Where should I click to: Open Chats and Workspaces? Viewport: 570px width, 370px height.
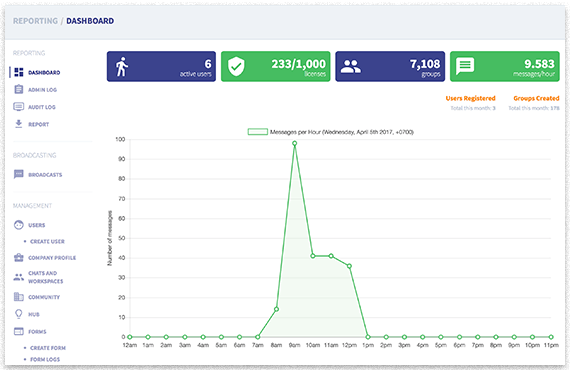click(45, 277)
